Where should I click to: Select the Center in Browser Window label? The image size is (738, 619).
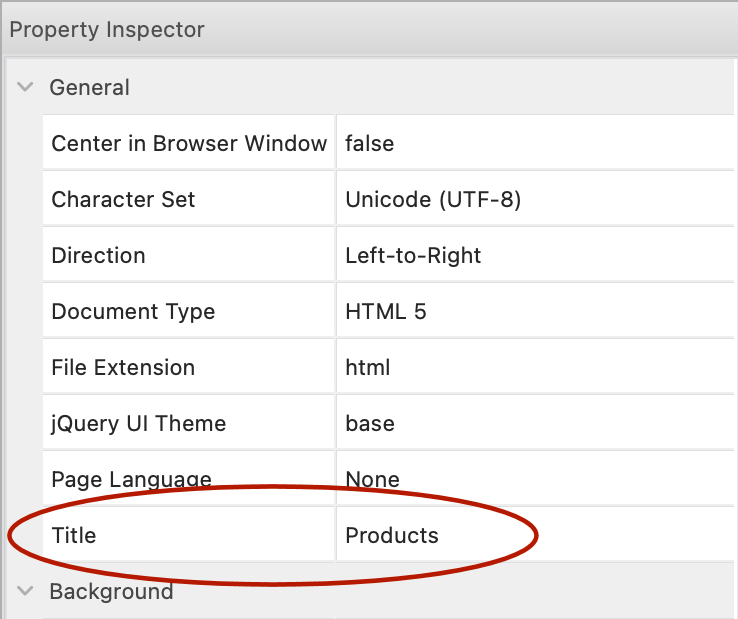point(189,144)
